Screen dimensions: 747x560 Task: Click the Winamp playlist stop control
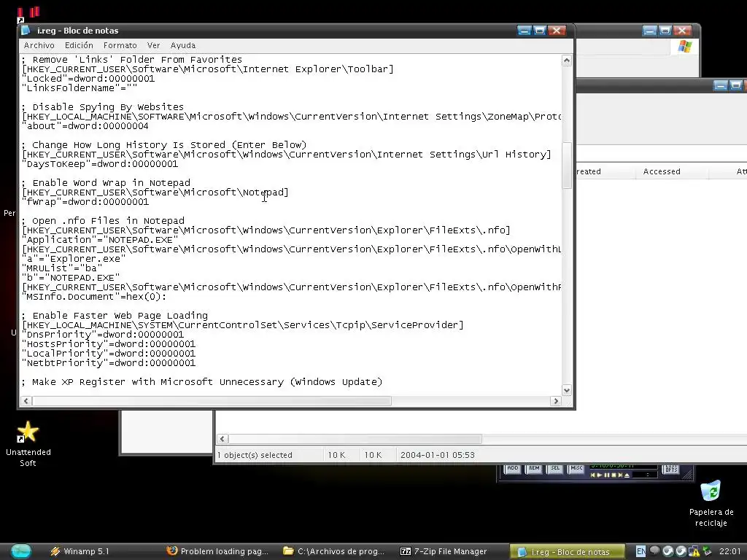click(x=614, y=475)
